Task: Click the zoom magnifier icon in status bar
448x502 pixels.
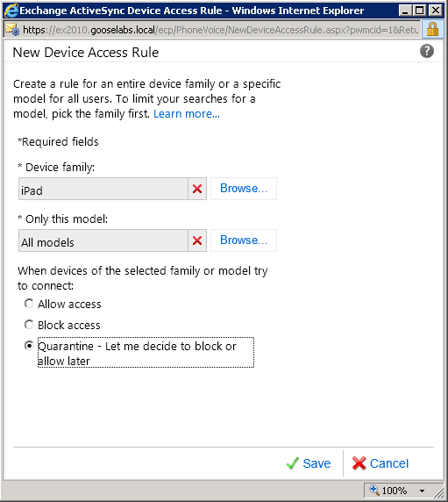Action: click(x=373, y=490)
